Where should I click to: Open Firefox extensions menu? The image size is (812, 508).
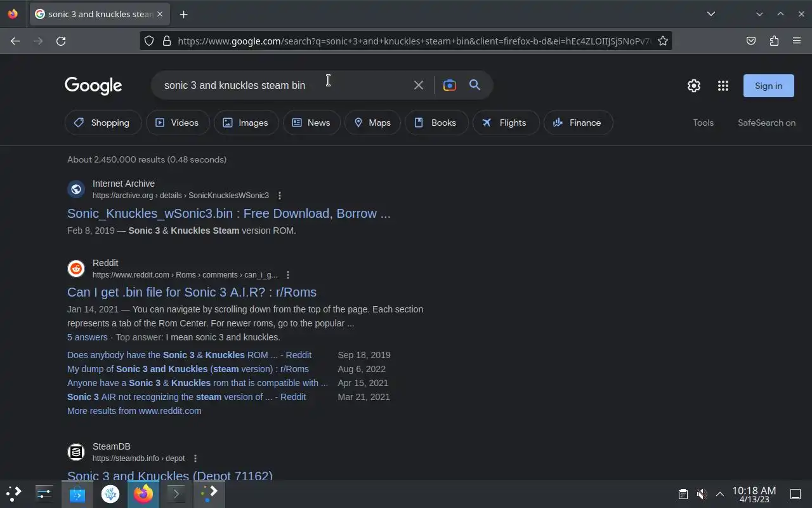tap(774, 41)
